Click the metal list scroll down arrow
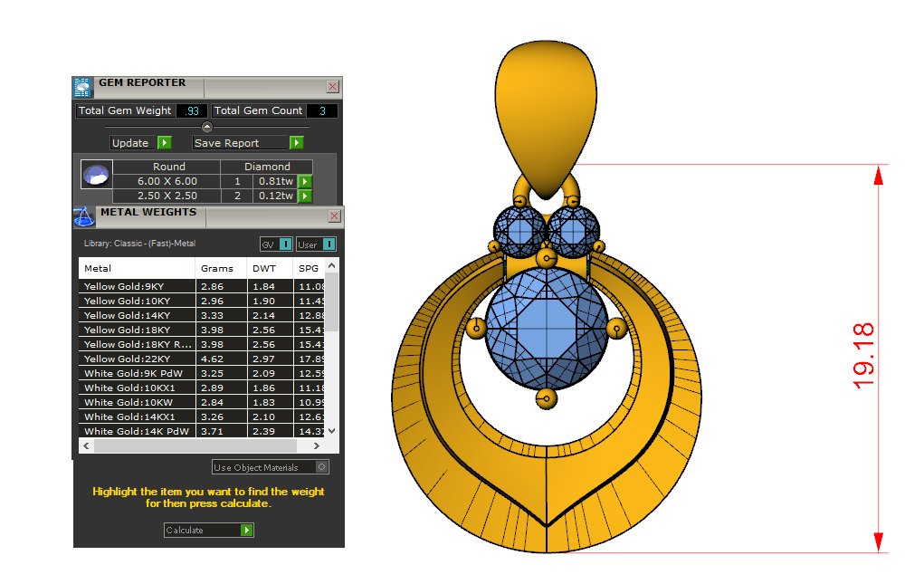The height and width of the screenshot is (584, 924). 332,431
